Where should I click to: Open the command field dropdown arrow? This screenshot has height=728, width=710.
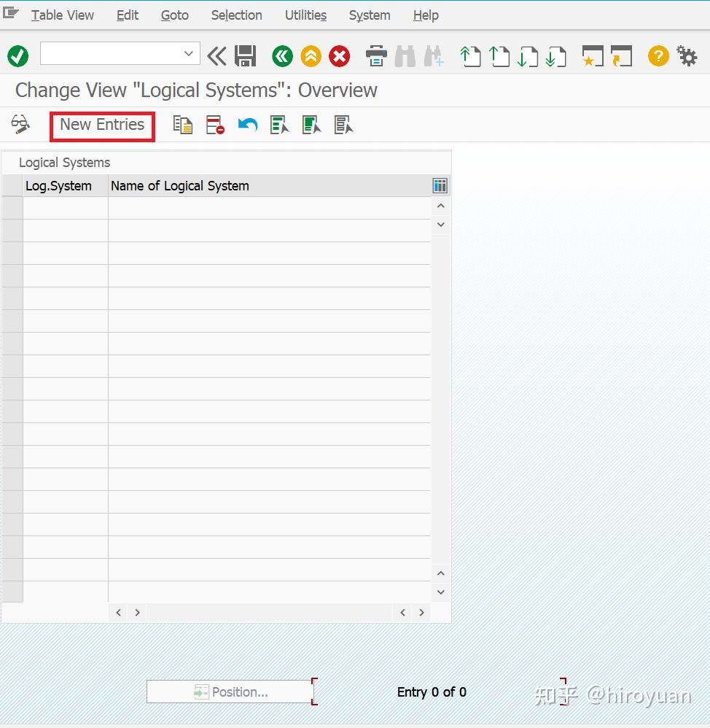[x=188, y=53]
